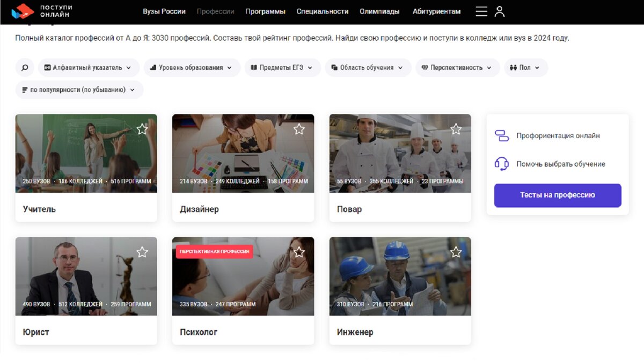This screenshot has height=363, width=644.
Task: Expand the Перспективность filter
Action: click(x=458, y=68)
